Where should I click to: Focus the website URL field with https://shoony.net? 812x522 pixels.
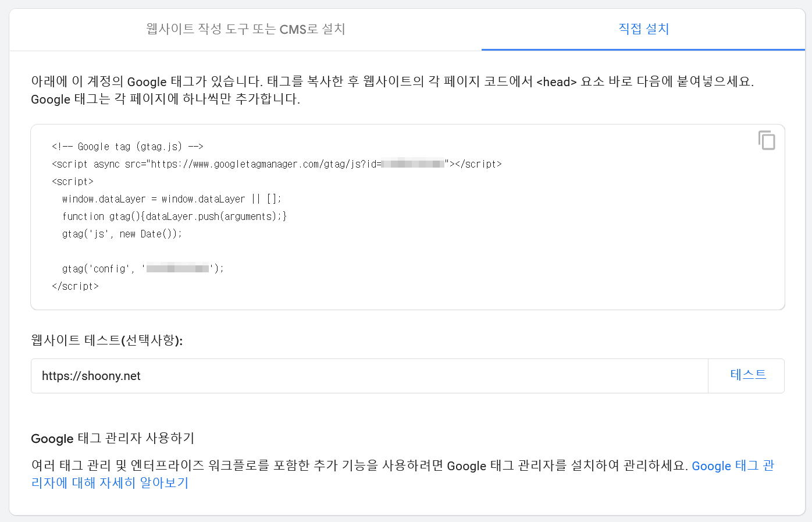tap(369, 376)
